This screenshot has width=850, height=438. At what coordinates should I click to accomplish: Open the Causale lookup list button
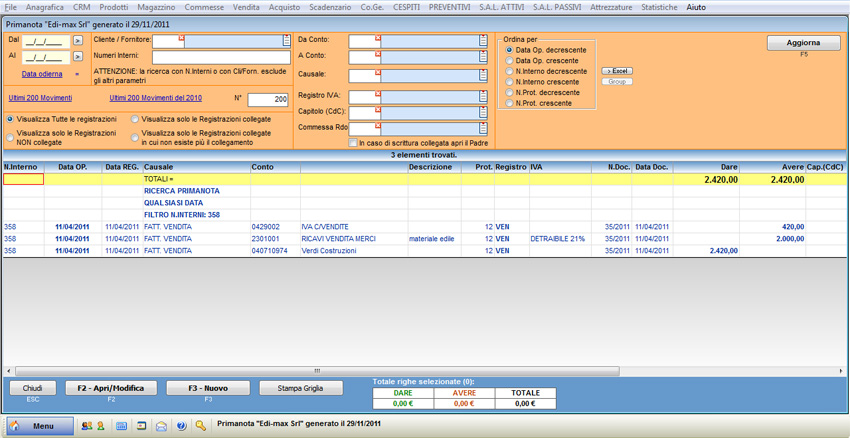click(483, 76)
